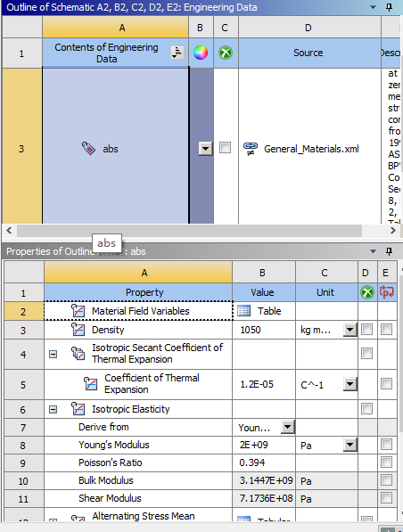Open the Material Field Variables Table icon

(x=243, y=311)
